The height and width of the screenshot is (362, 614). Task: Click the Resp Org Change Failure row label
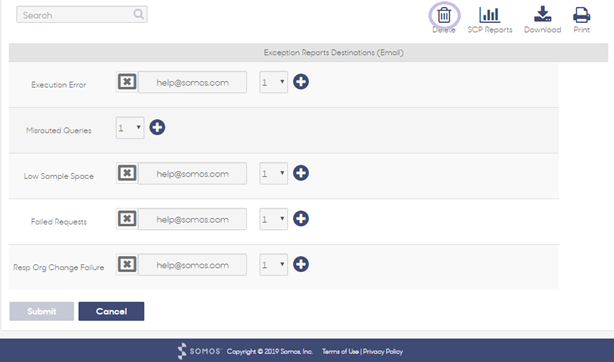pos(59,268)
